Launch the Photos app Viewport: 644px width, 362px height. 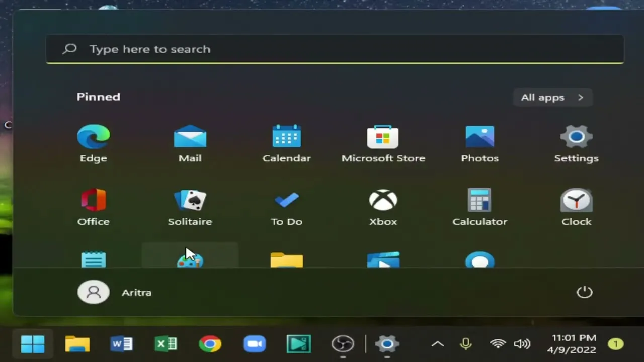tap(480, 144)
